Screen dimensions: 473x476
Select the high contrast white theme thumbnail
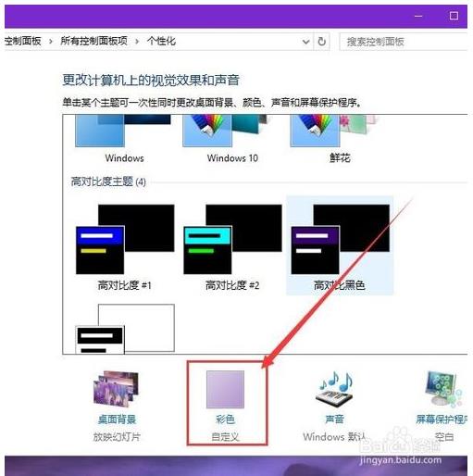tap(125, 329)
